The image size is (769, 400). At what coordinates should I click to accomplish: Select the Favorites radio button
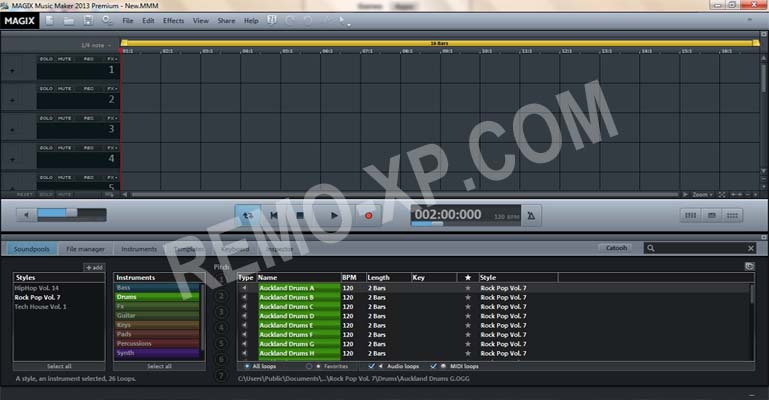point(308,366)
